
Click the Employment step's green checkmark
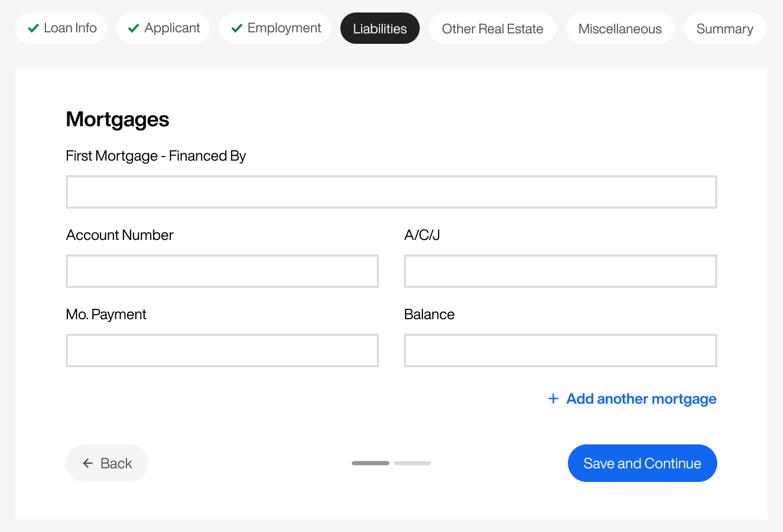(x=237, y=28)
